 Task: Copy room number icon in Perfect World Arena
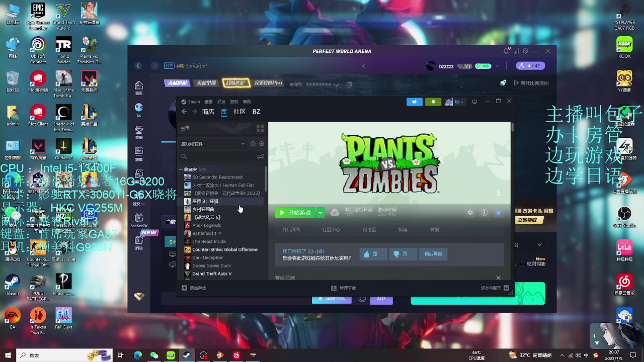point(349,84)
